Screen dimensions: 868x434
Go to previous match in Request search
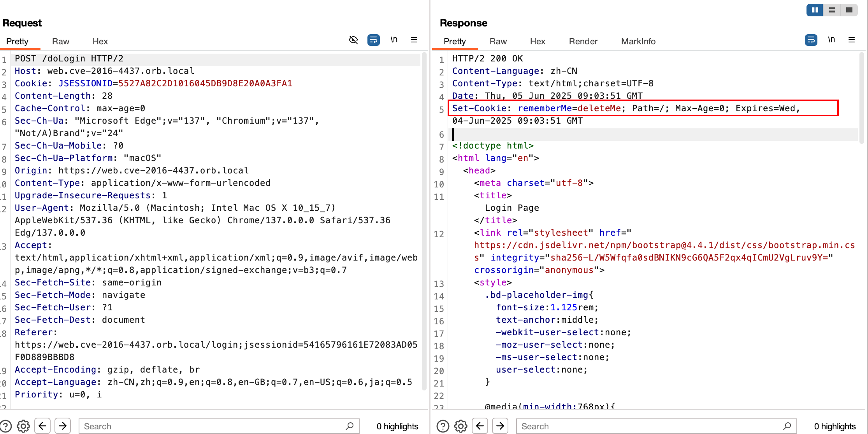[42, 426]
